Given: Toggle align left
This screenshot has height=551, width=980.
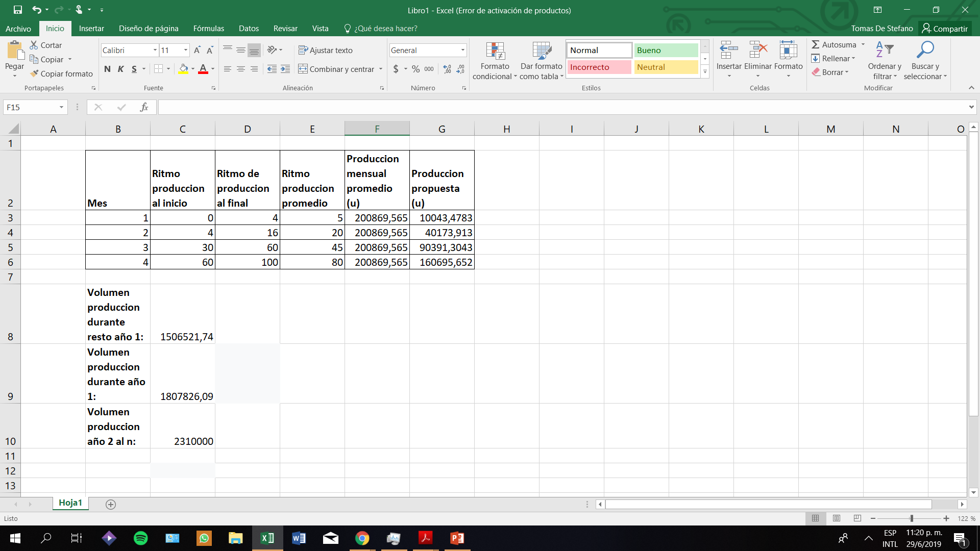Looking at the screenshot, I should (x=228, y=69).
